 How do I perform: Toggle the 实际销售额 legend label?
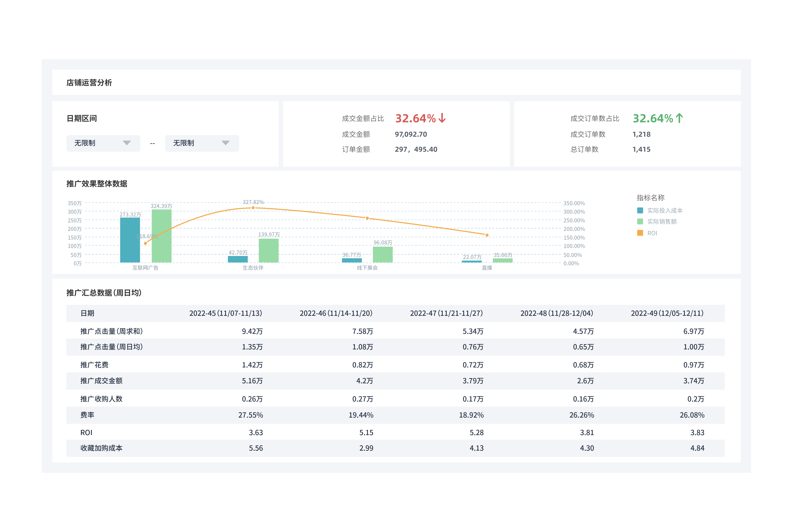662,222
